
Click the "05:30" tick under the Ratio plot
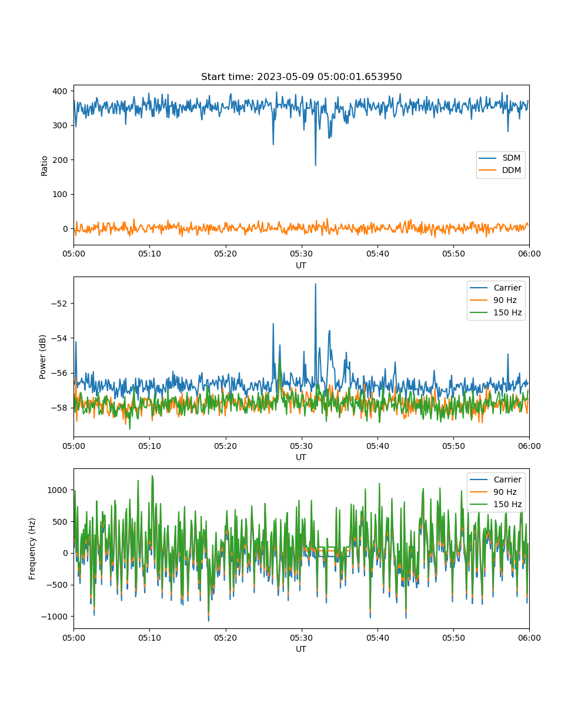(x=302, y=254)
